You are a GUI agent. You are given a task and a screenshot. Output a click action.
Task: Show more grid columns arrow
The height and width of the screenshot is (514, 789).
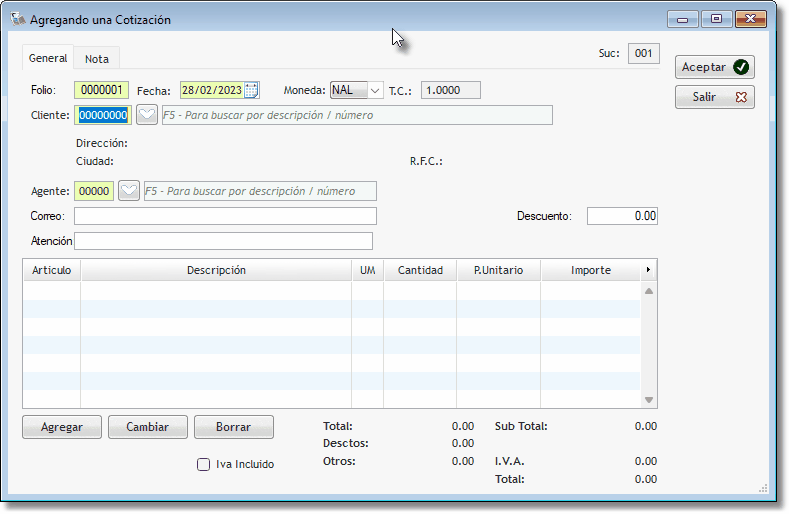pyautogui.click(x=648, y=270)
